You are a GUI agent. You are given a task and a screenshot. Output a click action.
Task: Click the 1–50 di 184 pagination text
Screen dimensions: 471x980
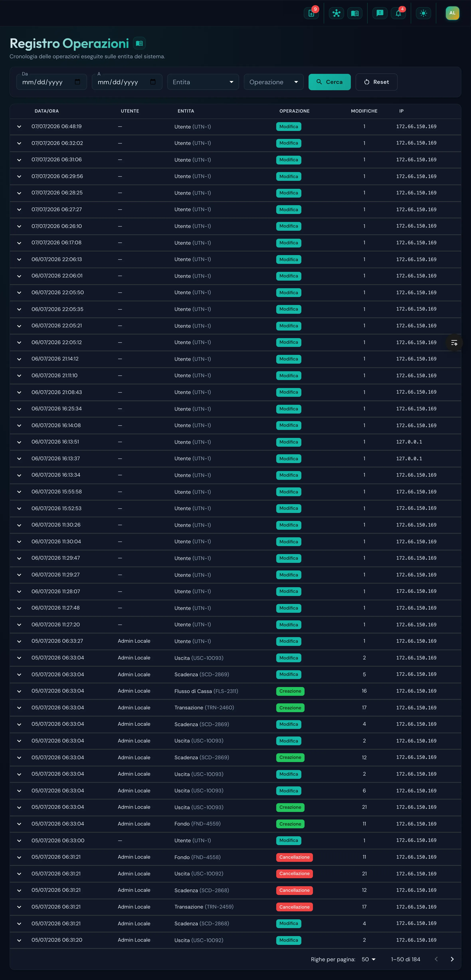[406, 959]
